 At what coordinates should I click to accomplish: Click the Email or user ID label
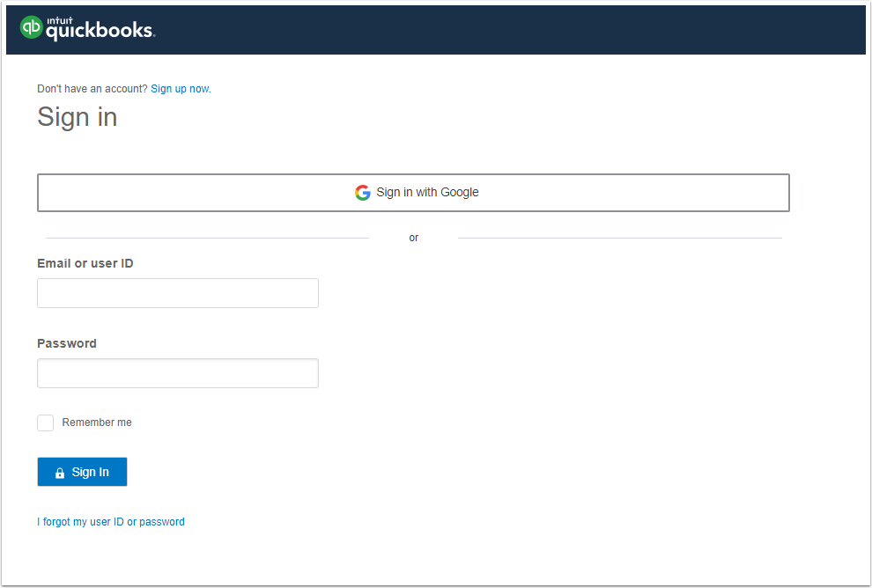tap(85, 263)
